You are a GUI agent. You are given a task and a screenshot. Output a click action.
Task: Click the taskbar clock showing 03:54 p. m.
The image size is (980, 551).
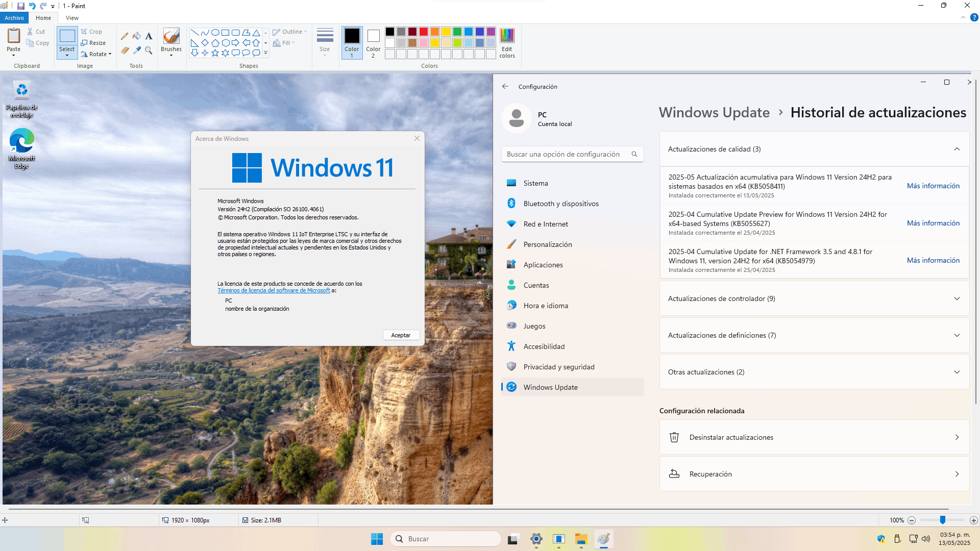954,539
